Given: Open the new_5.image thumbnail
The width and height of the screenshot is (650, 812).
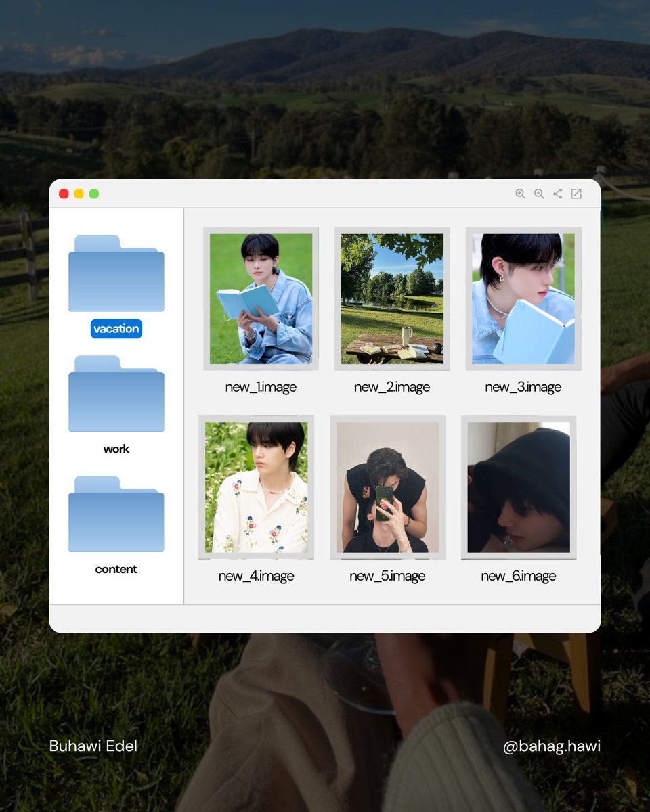Looking at the screenshot, I should 387,487.
